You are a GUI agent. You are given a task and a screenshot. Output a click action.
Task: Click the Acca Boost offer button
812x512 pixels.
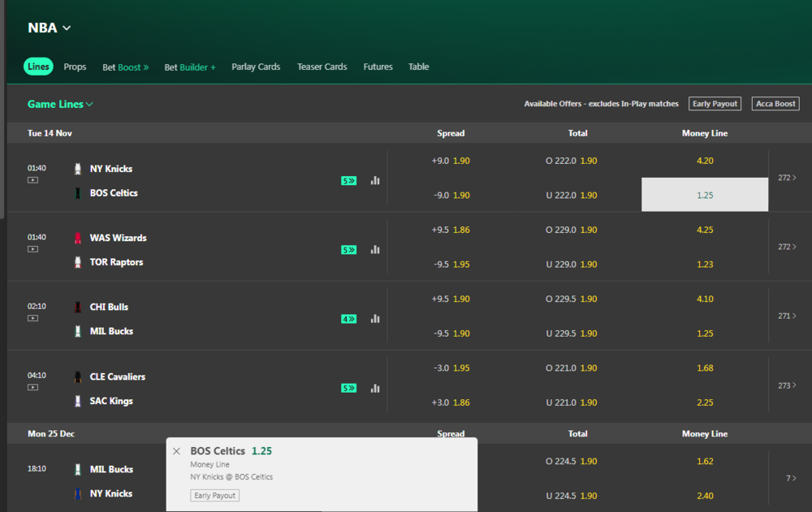775,104
